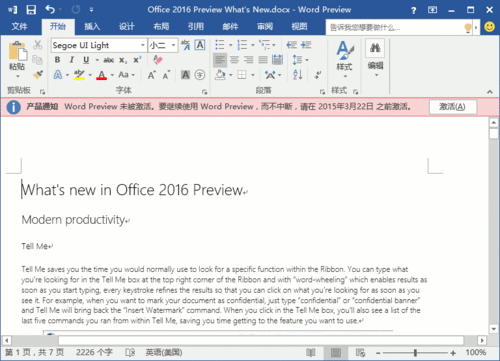Click zoom out minus button
This screenshot has width=500, height=361.
click(378, 353)
